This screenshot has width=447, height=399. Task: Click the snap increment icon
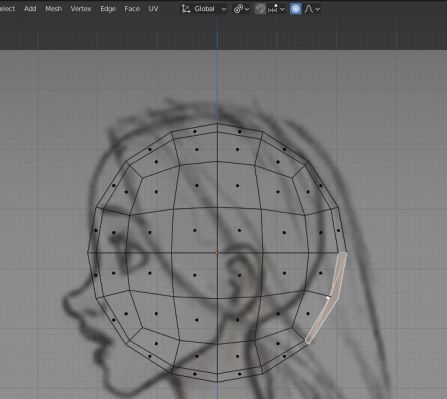click(x=273, y=9)
